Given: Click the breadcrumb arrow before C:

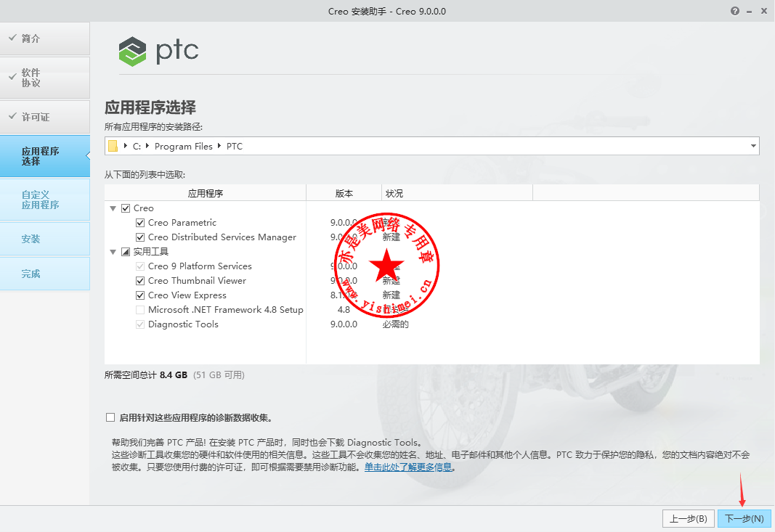Looking at the screenshot, I should coord(126,146).
